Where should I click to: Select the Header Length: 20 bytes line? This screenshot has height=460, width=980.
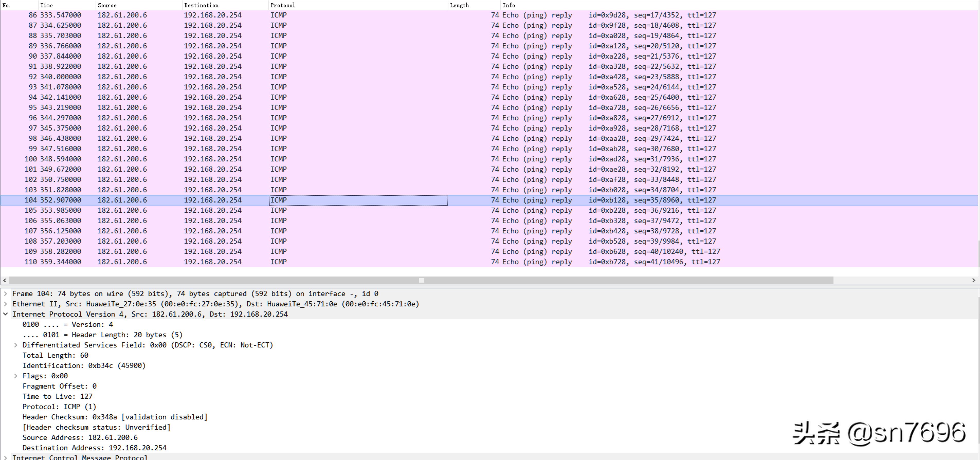coord(102,335)
